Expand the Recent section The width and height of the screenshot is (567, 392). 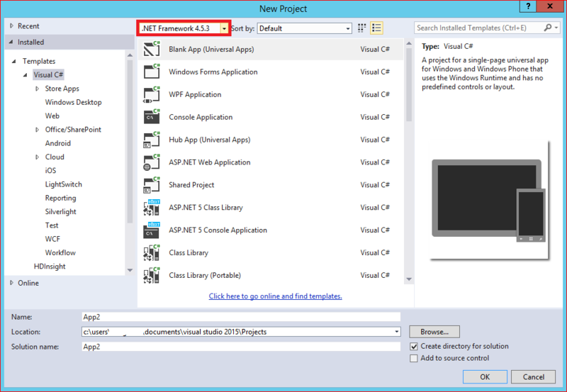coord(11,26)
